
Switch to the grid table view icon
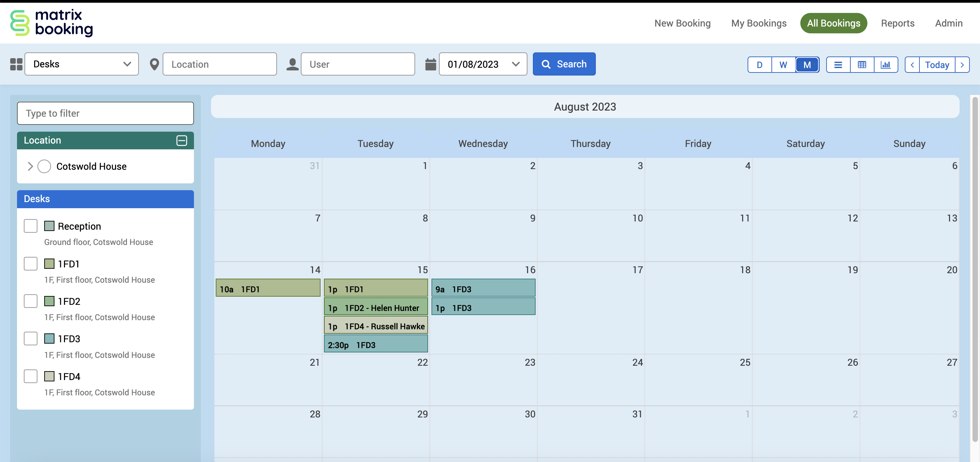pyautogui.click(x=862, y=65)
